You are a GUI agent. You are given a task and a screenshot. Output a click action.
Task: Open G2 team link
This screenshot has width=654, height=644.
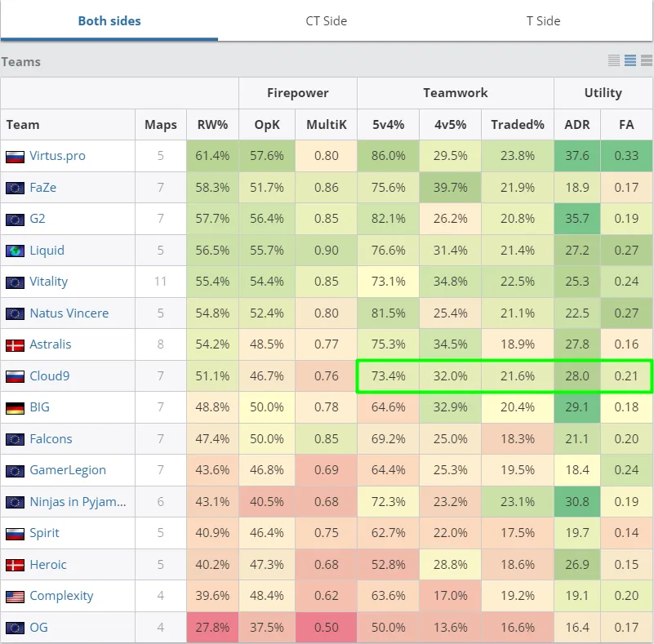coord(37,219)
